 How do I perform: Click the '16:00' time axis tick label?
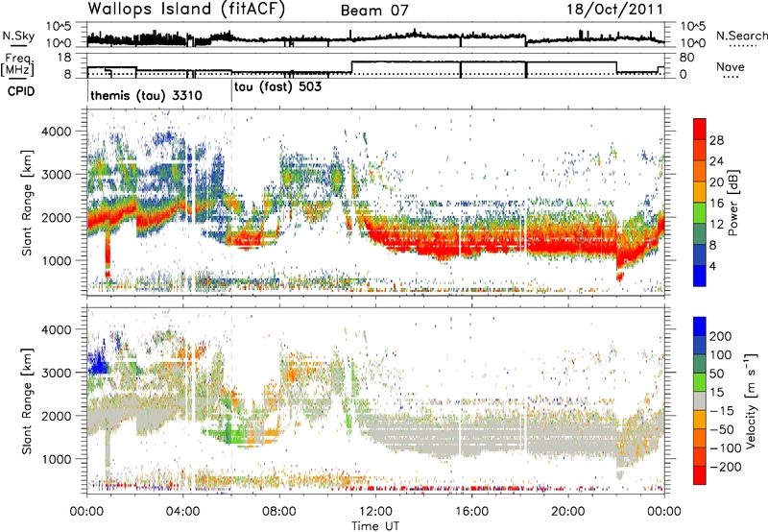tap(471, 512)
